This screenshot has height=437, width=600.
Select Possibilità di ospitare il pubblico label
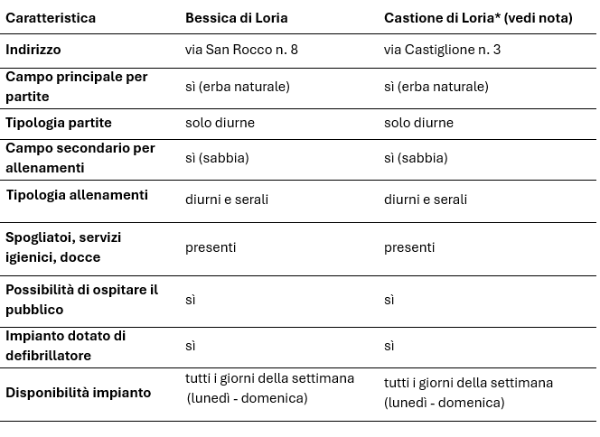click(x=82, y=300)
